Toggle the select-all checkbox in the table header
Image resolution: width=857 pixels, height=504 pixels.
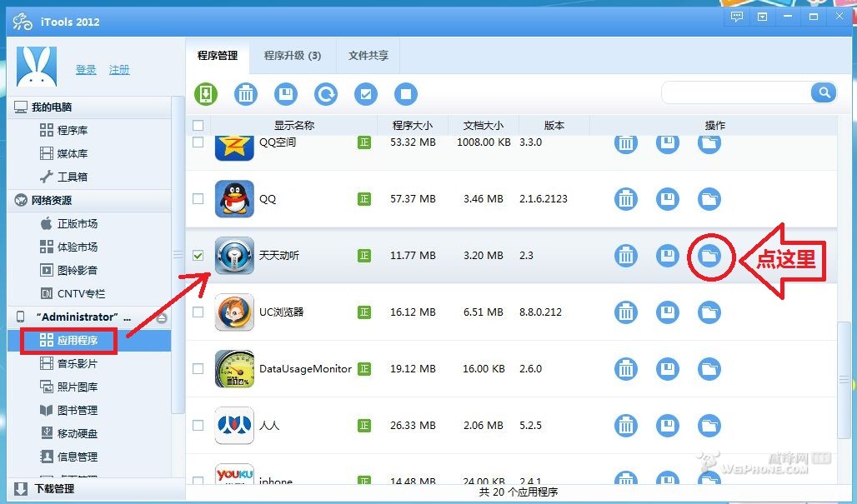(198, 125)
